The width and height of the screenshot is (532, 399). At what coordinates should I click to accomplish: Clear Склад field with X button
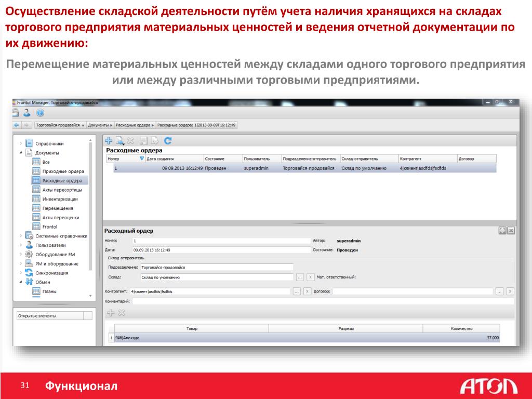pos(310,277)
